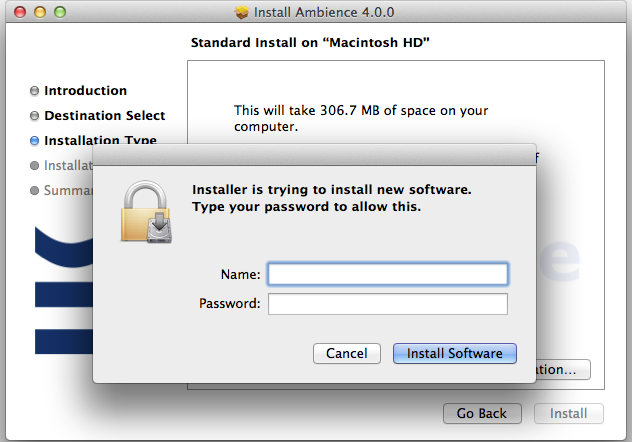Screen dimensions: 632x442
Task: Click the grey Summary step bullet
Action: pos(35,190)
